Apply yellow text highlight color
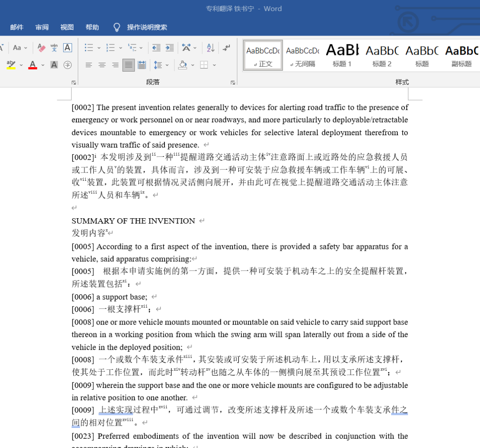The height and width of the screenshot is (448, 480). [11, 64]
